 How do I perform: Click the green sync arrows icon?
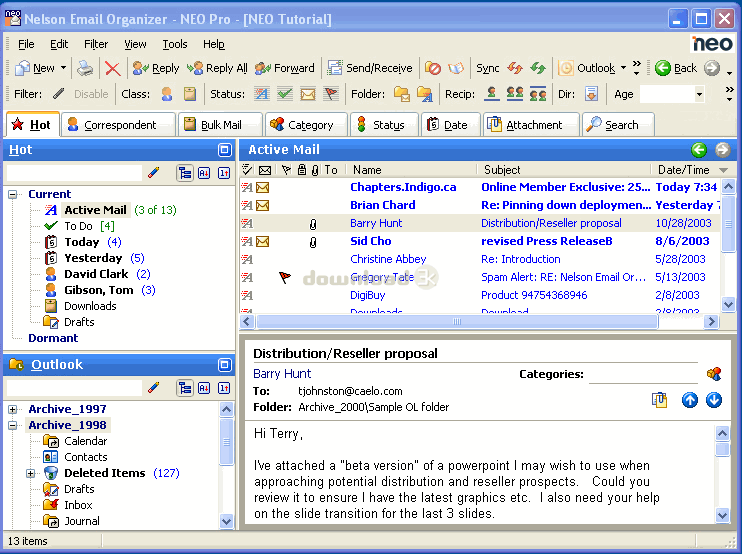click(538, 68)
